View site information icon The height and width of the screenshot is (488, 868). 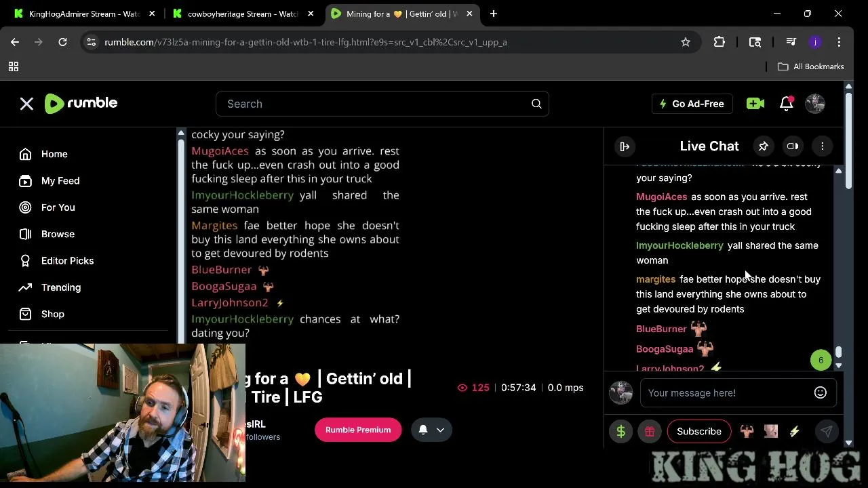tap(92, 42)
